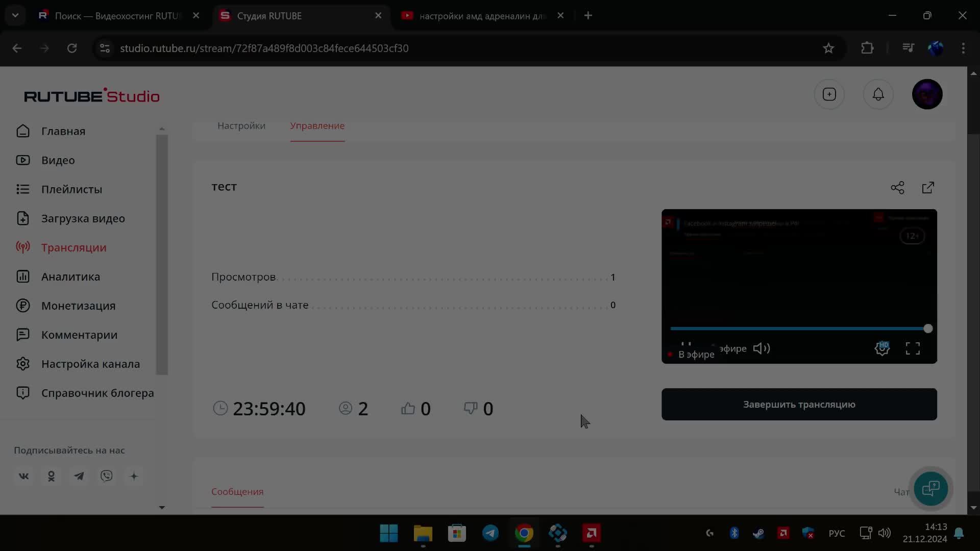Click the likes thumbs-up icon
This screenshot has height=551, width=980.
[408, 408]
